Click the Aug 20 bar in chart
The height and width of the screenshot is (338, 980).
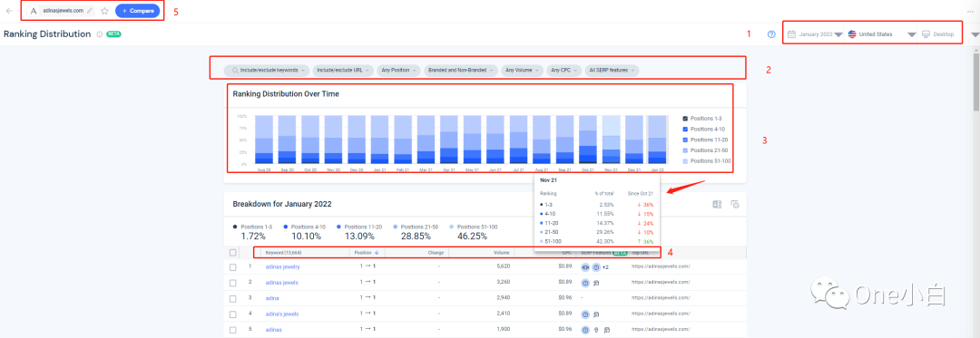pos(264,140)
